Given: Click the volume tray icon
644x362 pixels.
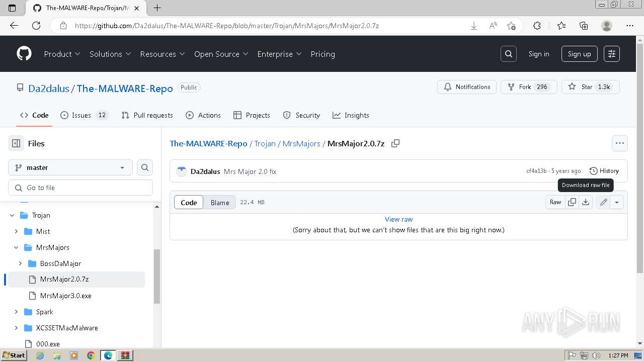Looking at the screenshot, I should (597, 355).
